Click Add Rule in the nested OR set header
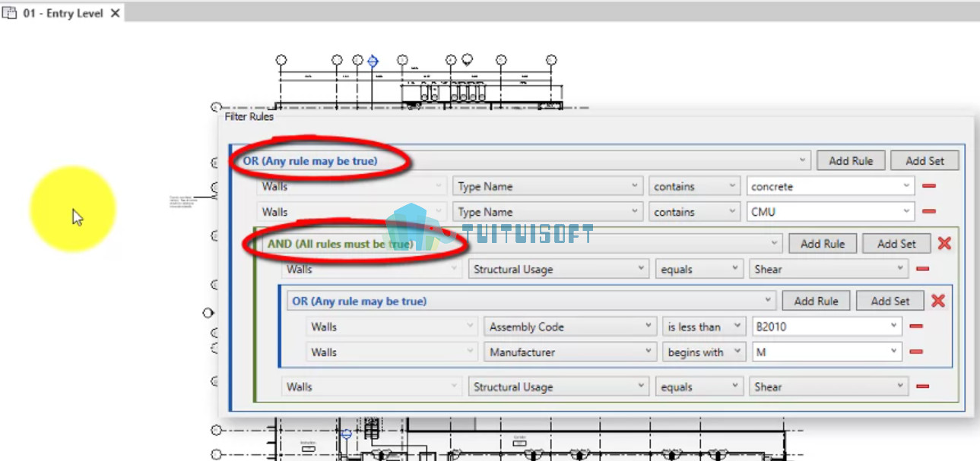 tap(816, 301)
